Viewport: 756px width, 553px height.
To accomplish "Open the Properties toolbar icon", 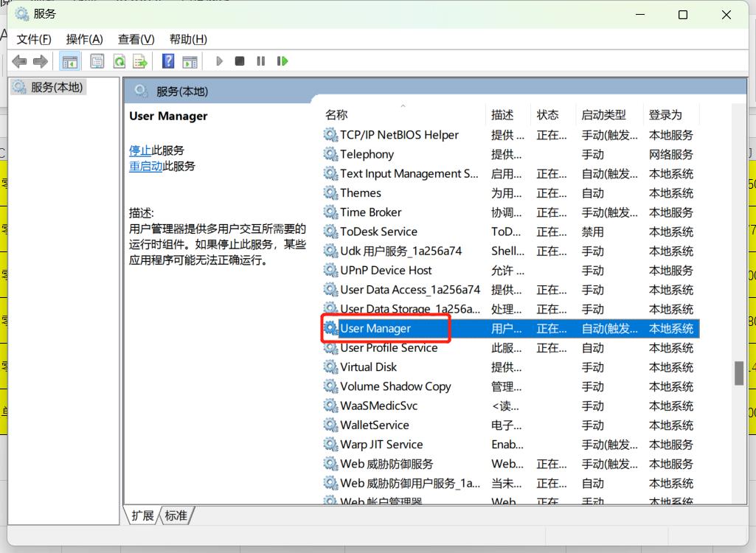I will [97, 61].
